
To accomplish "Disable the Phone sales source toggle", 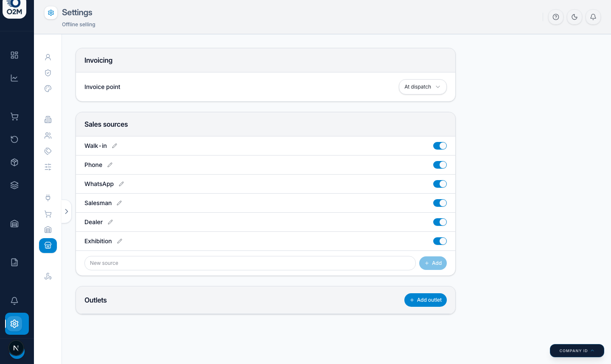I will 440,165.
